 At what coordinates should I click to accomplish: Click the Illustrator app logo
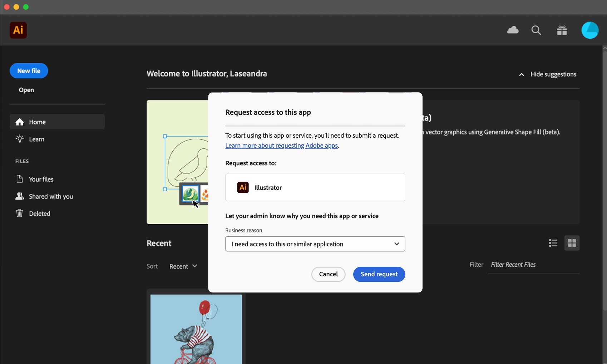click(18, 30)
